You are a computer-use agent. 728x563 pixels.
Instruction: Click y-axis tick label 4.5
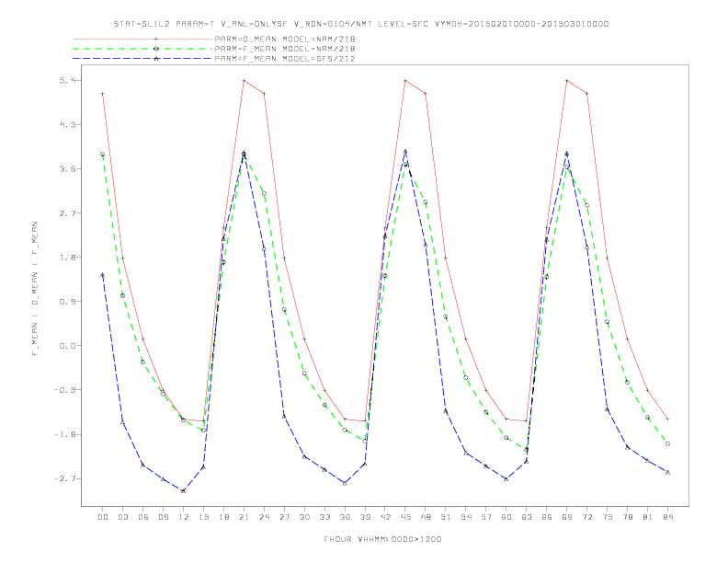point(67,124)
